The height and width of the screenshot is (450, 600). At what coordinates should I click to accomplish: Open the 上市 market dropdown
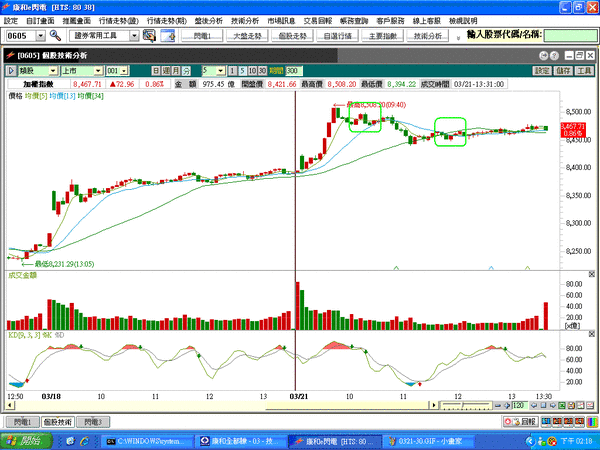pos(98,71)
